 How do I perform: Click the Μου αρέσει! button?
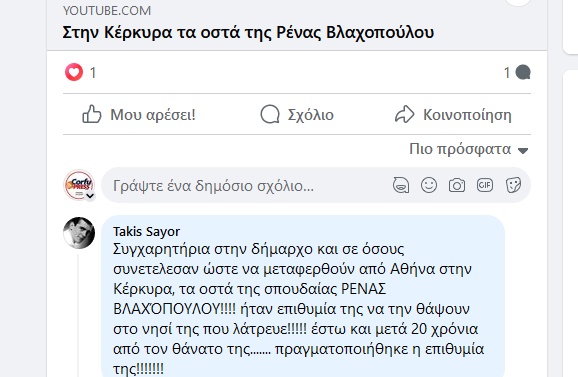click(x=139, y=114)
